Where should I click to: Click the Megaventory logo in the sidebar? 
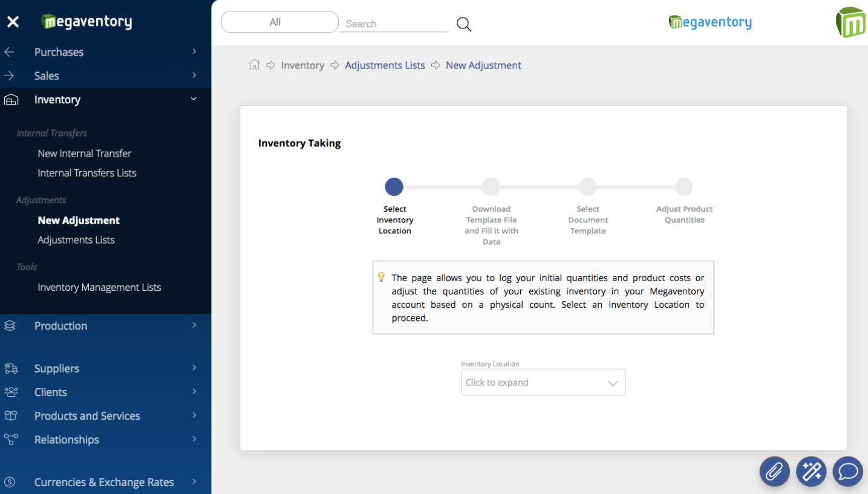click(86, 22)
